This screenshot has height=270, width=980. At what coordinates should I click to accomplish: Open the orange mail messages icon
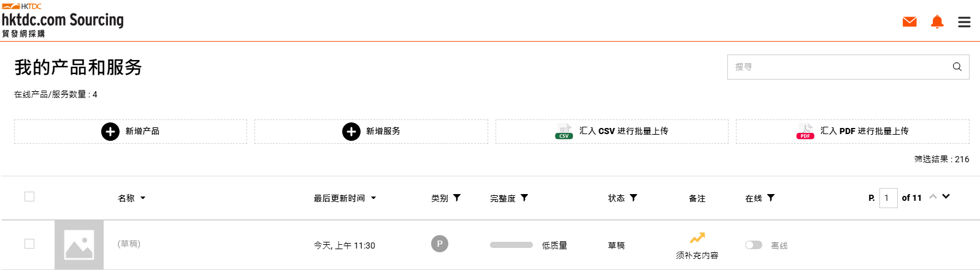909,22
